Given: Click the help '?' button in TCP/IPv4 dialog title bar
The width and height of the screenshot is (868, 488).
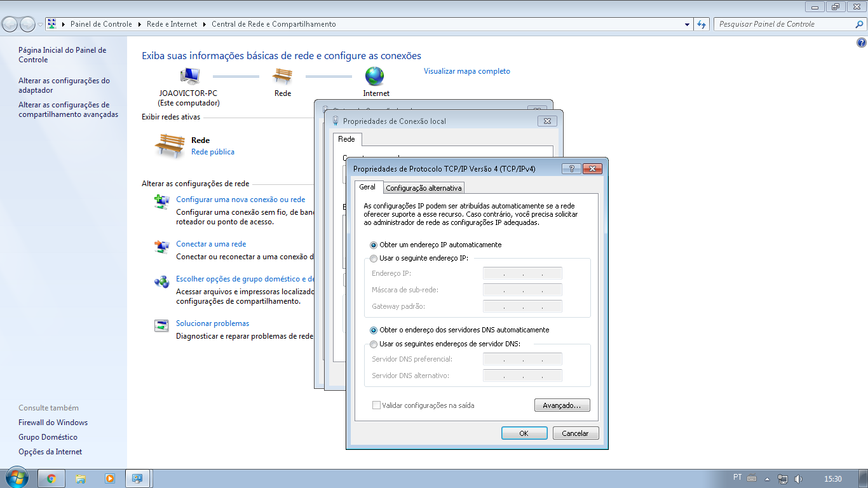Looking at the screenshot, I should 571,169.
